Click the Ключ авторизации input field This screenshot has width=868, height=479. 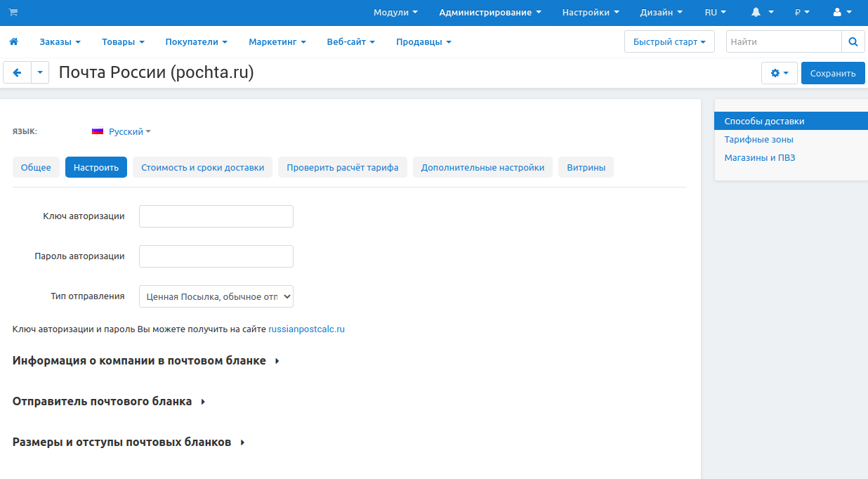(216, 216)
